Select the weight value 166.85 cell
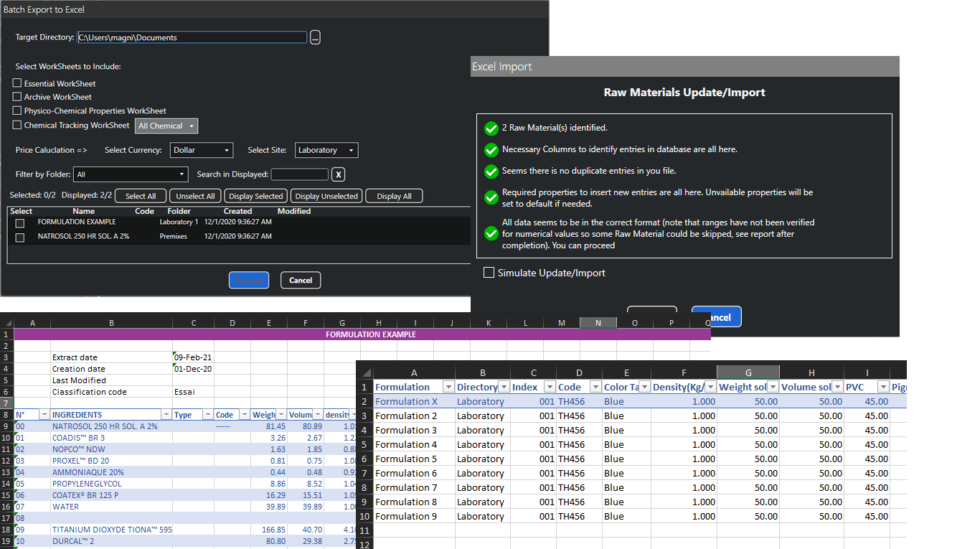980x549 pixels. pos(269,530)
